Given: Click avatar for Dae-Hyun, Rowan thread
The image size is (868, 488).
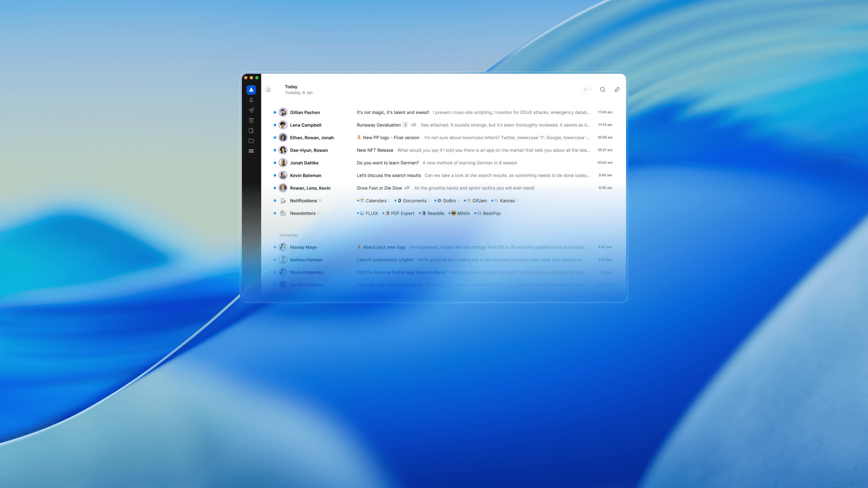Looking at the screenshot, I should pyautogui.click(x=283, y=150).
